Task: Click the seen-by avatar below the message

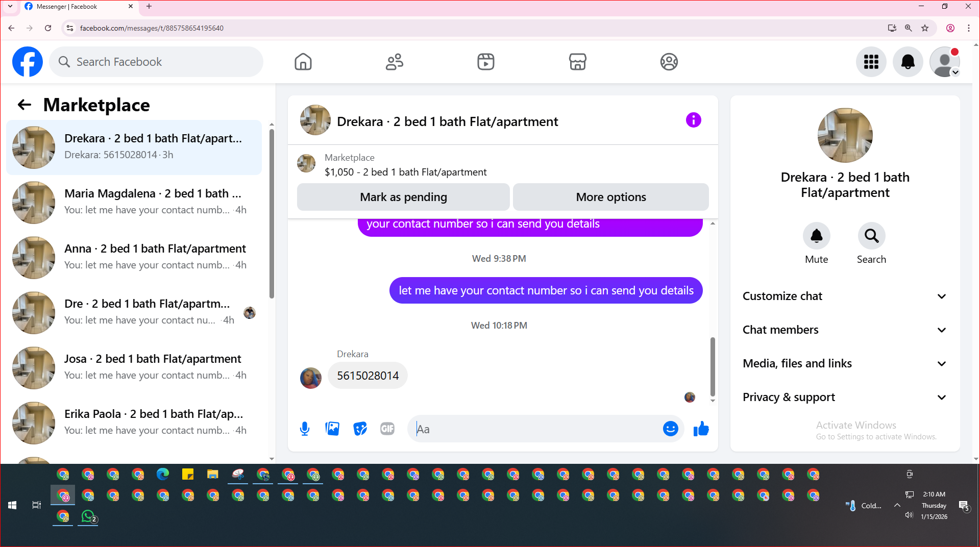Action: point(690,397)
